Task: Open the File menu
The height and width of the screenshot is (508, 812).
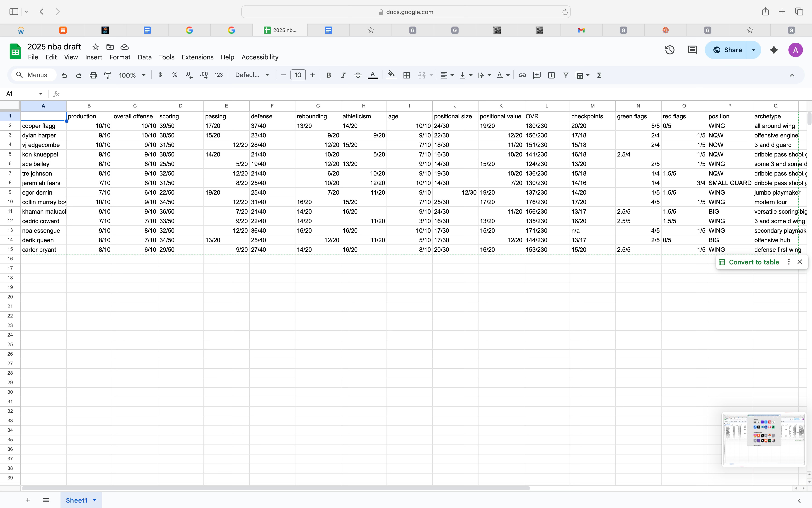Action: [33, 57]
